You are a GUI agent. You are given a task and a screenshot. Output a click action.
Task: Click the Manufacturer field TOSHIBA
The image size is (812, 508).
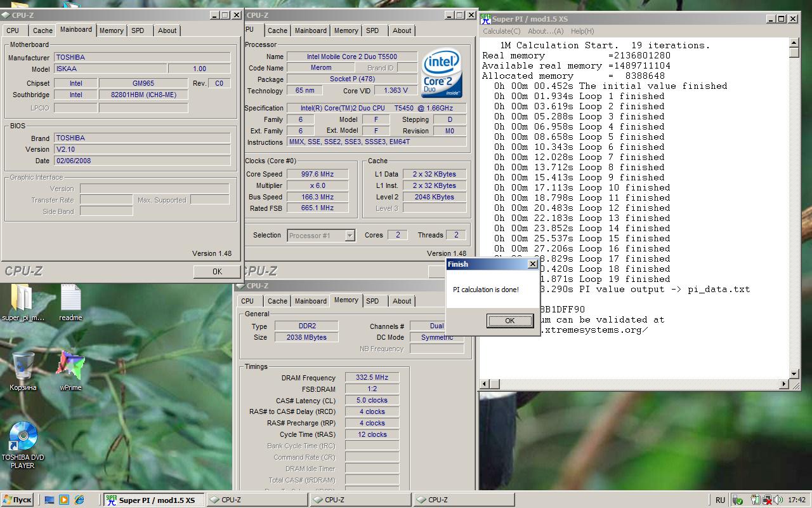click(x=142, y=57)
